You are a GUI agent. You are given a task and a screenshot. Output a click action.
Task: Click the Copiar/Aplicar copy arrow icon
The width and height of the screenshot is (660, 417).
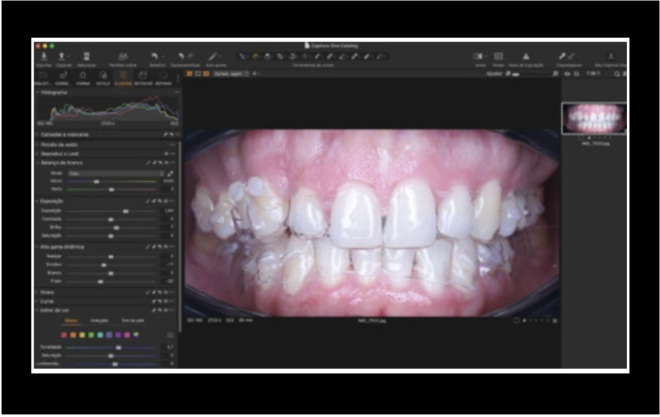click(562, 56)
